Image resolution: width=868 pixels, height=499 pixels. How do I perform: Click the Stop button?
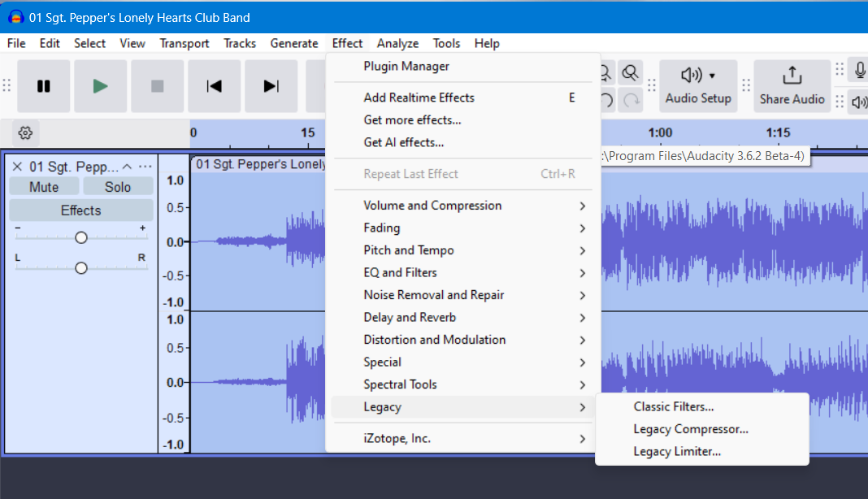157,86
